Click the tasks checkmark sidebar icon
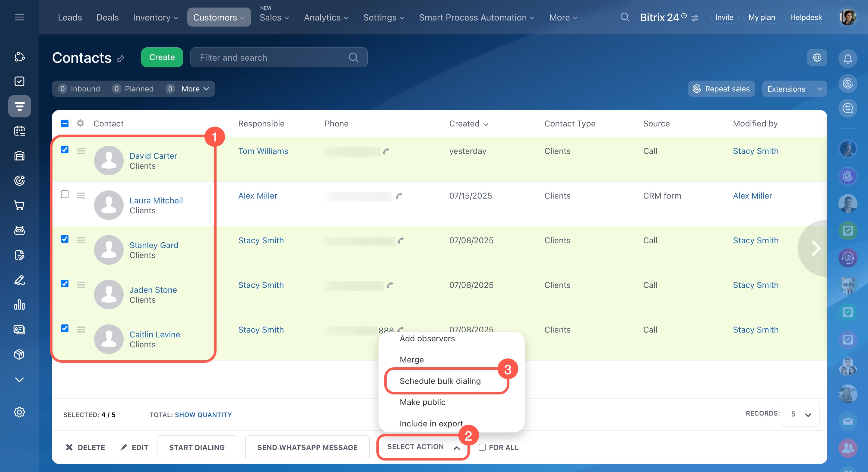The image size is (868, 472). point(19,81)
